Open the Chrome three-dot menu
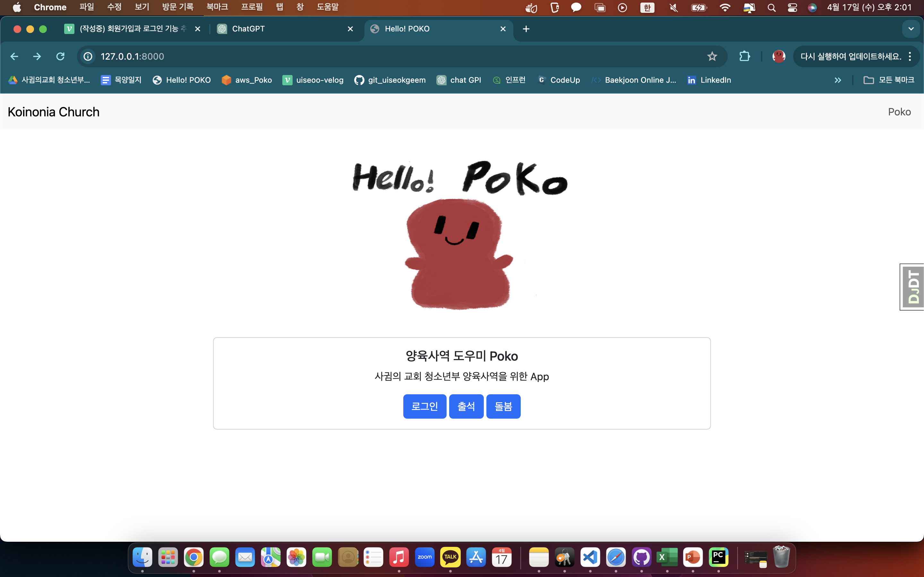This screenshot has height=577, width=924. (910, 56)
